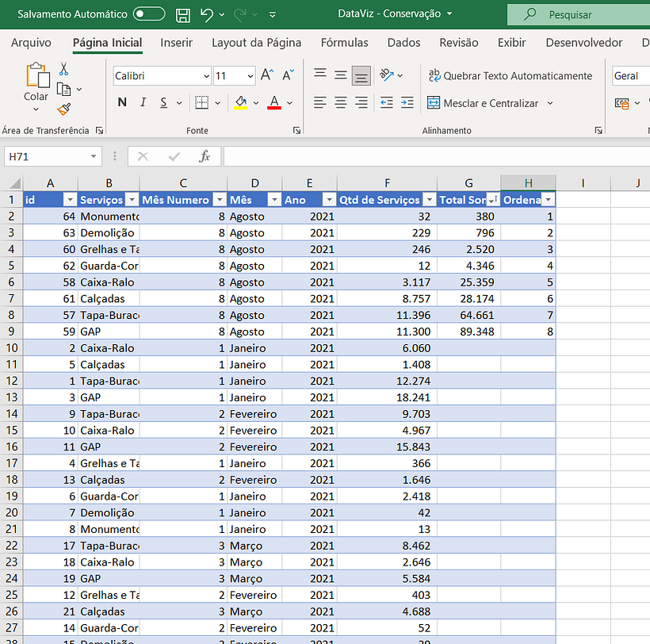
Task: Click Mesclar e Centralizar button
Action: [483, 103]
